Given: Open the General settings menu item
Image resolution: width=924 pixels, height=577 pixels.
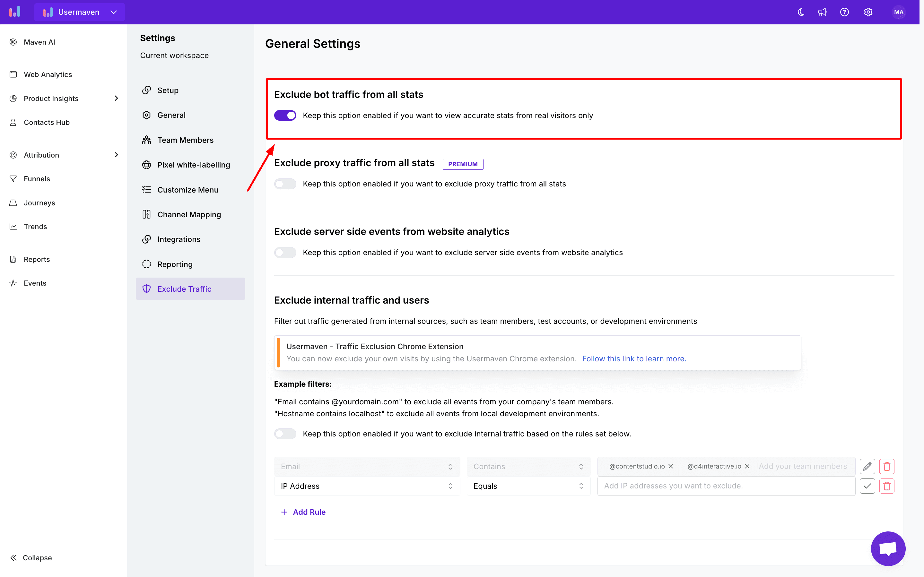Looking at the screenshot, I should click(170, 115).
